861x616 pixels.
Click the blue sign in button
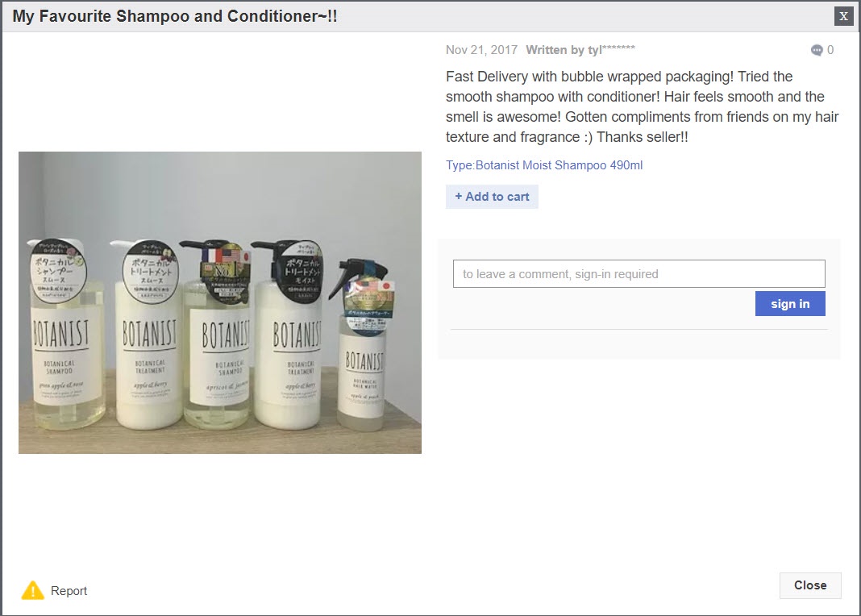789,304
